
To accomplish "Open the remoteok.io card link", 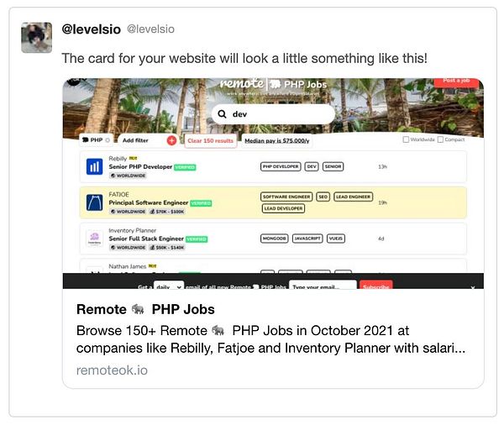I will tap(112, 370).
